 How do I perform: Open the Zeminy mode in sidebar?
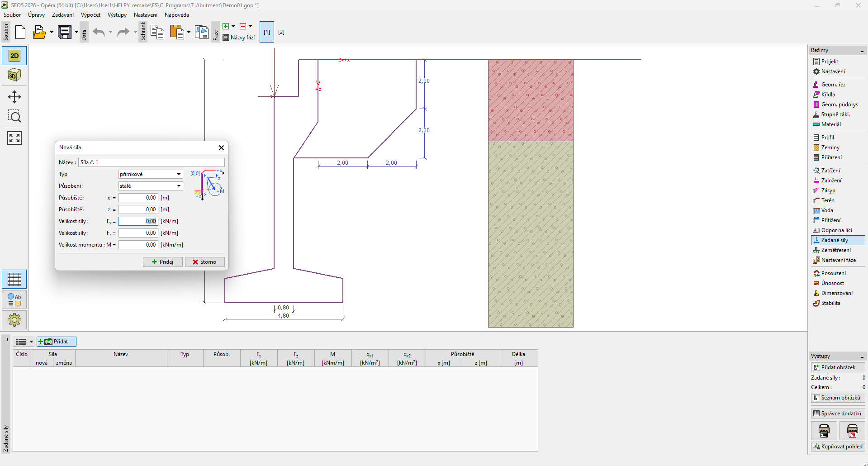click(x=830, y=147)
